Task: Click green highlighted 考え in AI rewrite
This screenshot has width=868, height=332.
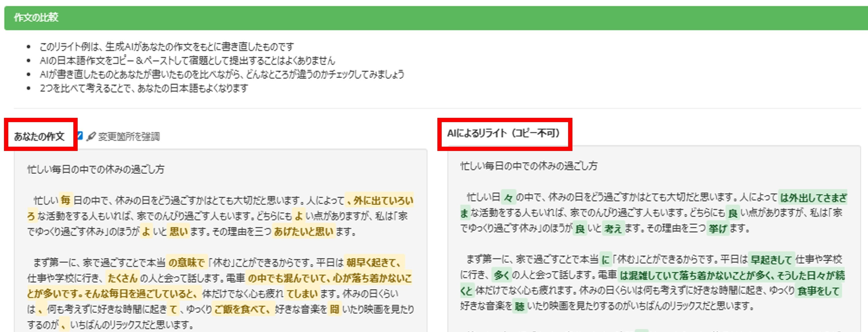Action: (613, 229)
